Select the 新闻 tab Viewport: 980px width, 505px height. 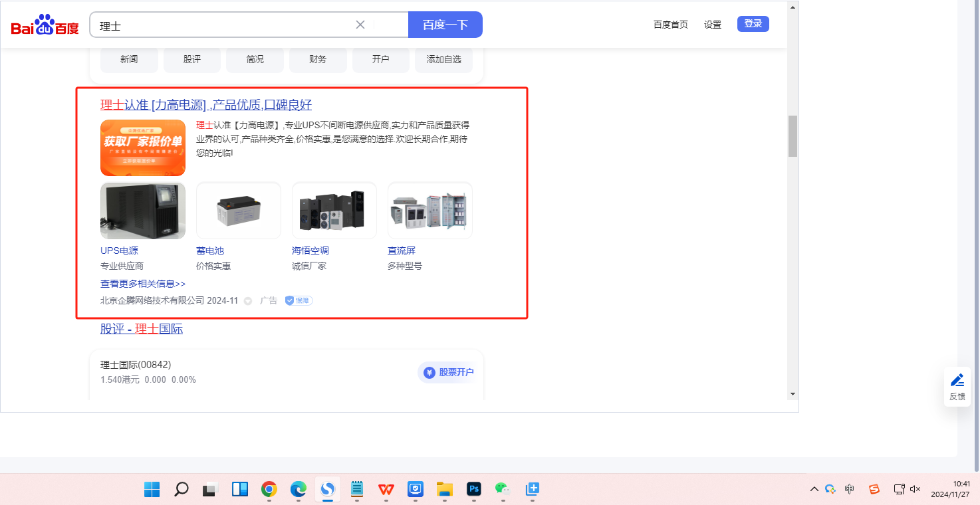tap(129, 59)
